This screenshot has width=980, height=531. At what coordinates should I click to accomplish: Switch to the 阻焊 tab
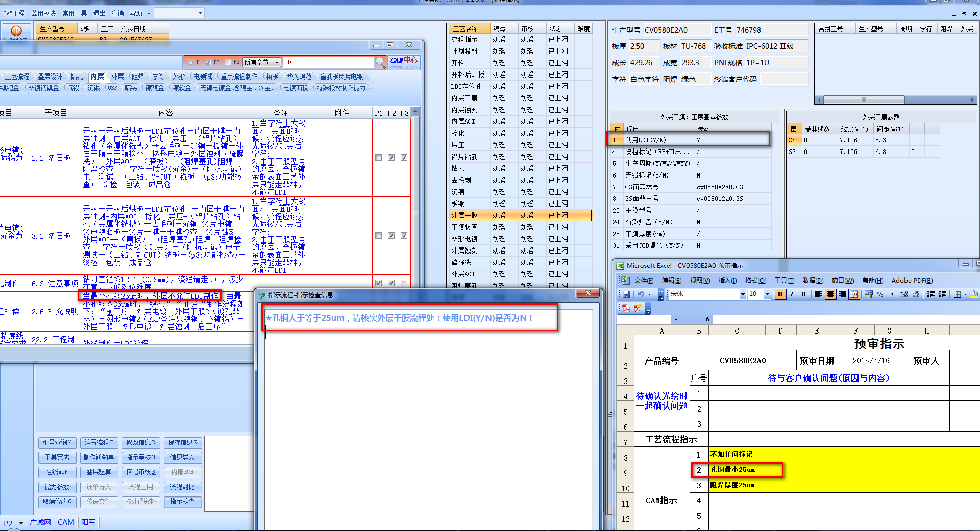(x=138, y=77)
